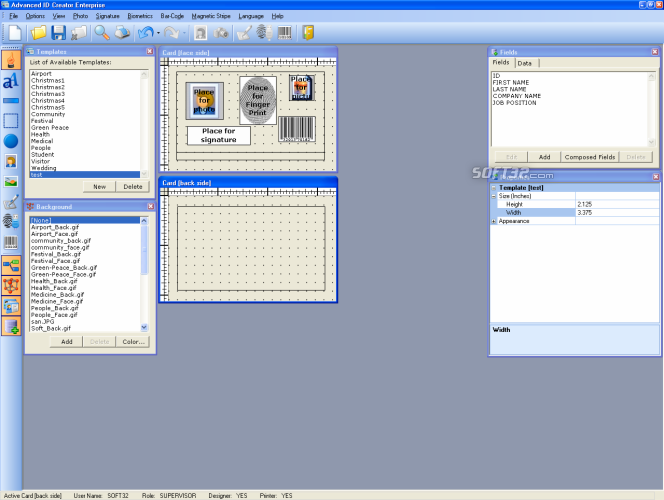
Task: Click the fingerprint placeholder on card face
Action: [x=258, y=100]
